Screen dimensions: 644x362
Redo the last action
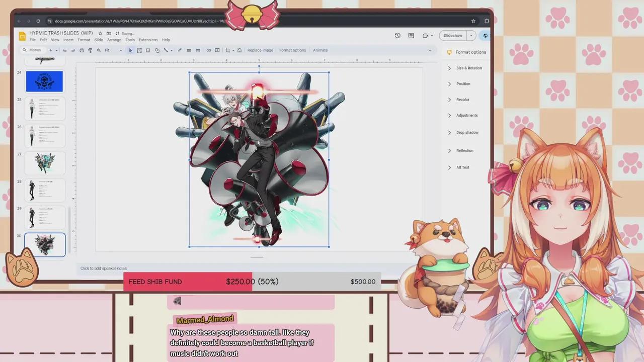[x=73, y=50]
